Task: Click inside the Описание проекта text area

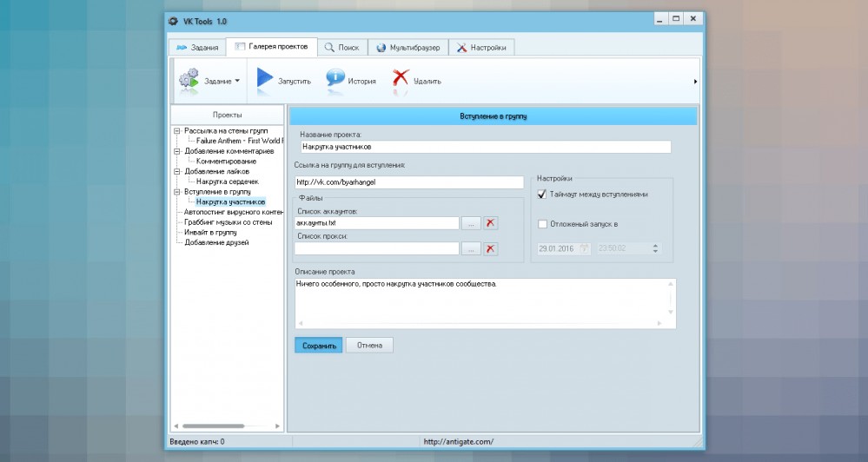Action: click(485, 303)
